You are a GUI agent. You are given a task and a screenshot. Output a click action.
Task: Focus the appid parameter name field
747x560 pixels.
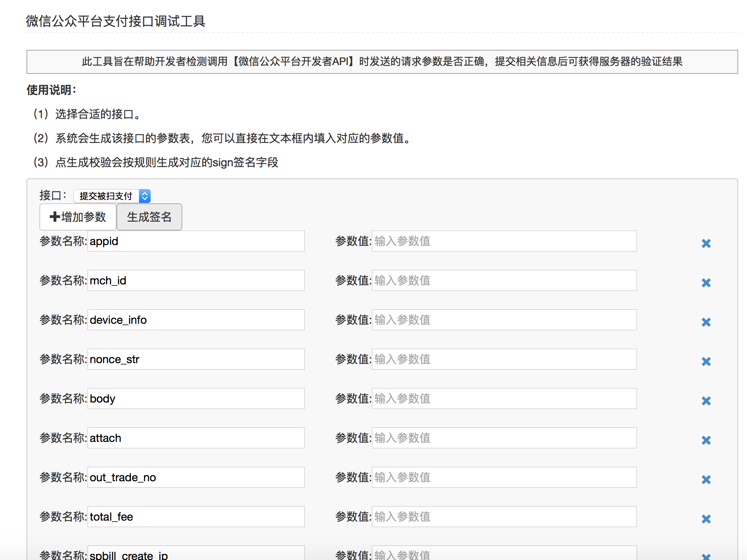[196, 241]
